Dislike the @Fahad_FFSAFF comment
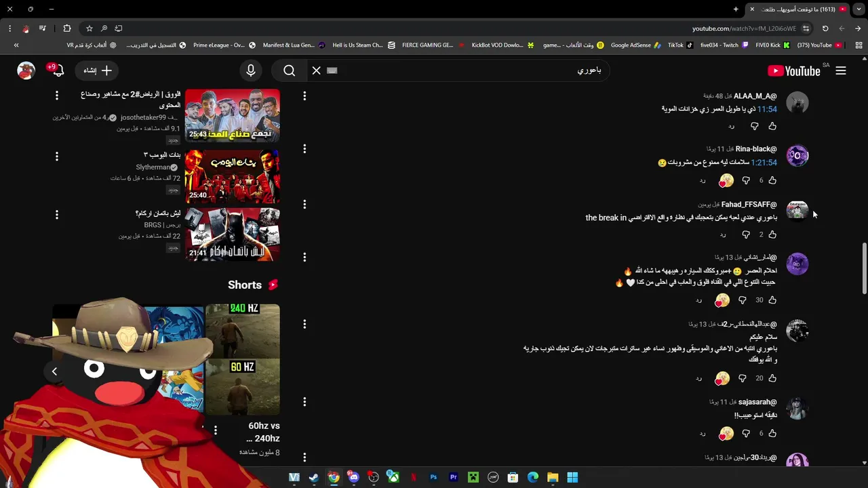The image size is (868, 488). pos(746,235)
